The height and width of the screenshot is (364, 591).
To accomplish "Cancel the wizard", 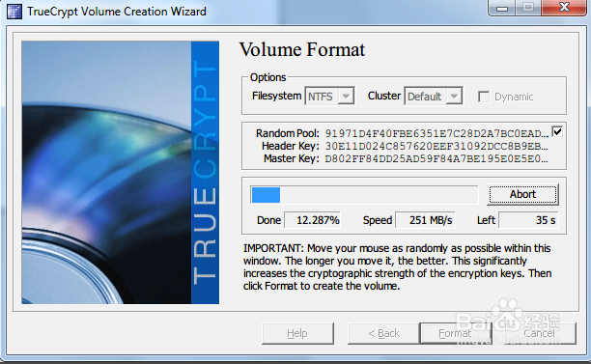I will click(540, 333).
